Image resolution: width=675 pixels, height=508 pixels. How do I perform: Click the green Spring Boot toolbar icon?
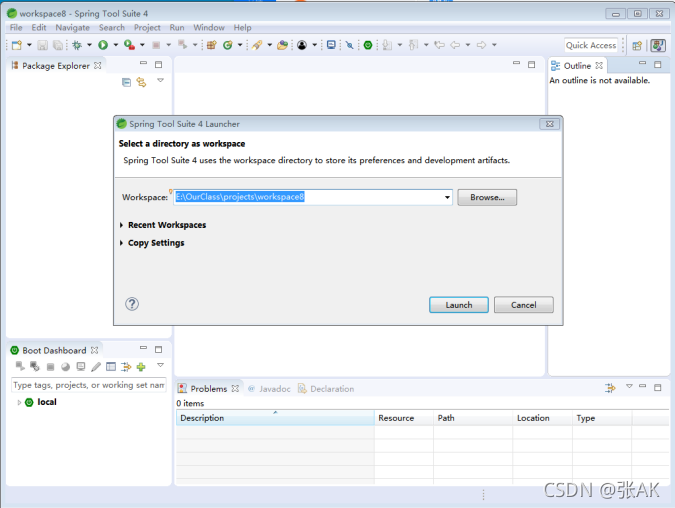tap(368, 45)
